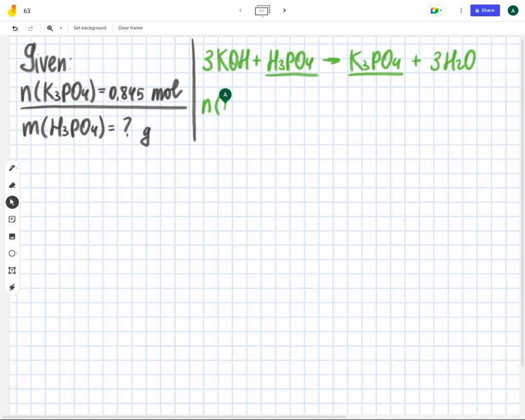Open the zoom tool
The height and width of the screenshot is (420, 525).
tap(49, 28)
